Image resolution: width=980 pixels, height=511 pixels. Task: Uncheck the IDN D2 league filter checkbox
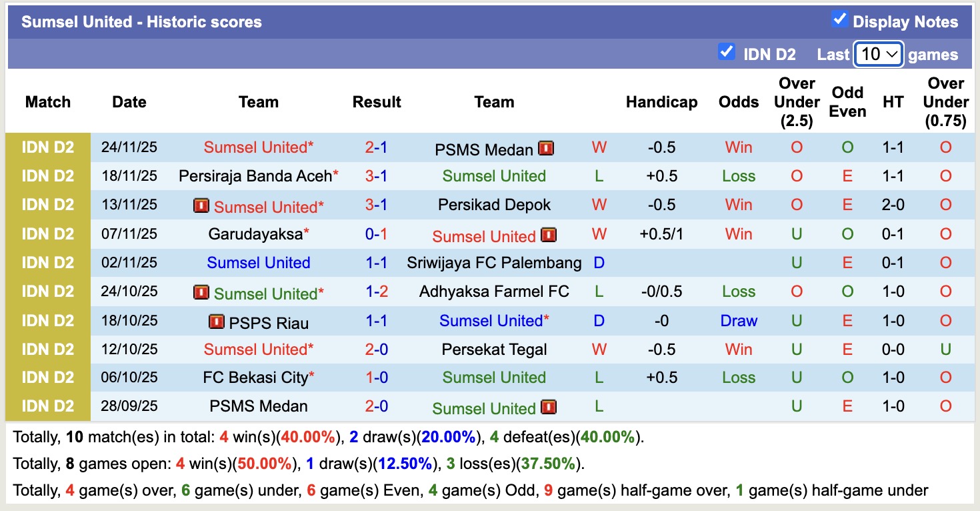(x=726, y=52)
